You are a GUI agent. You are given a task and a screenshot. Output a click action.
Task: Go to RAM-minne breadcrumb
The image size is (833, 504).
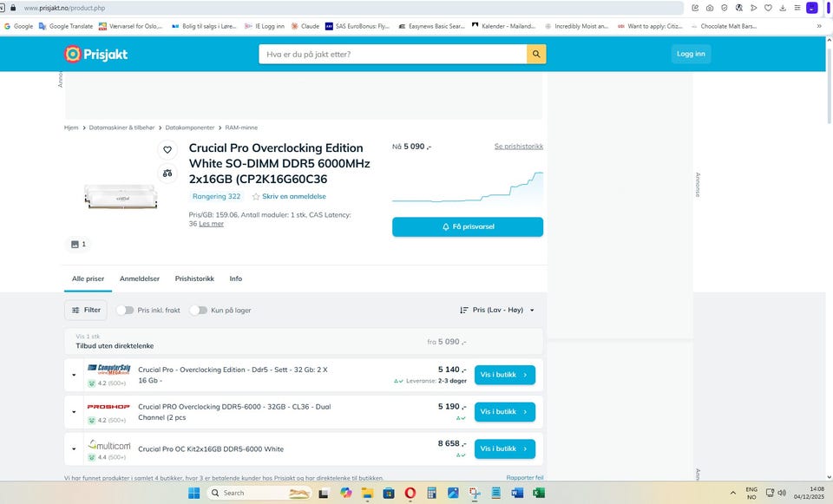point(241,128)
